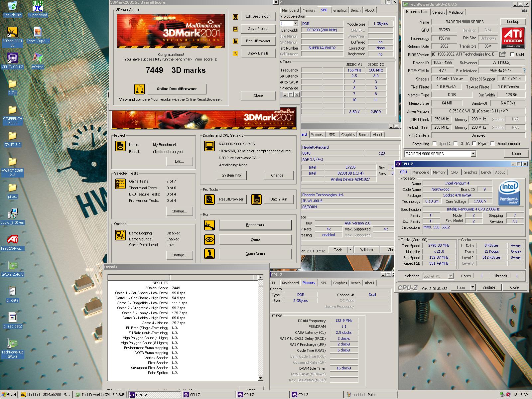Toggle the DirectCompute checkbox in GPU-Z
The height and width of the screenshot is (399, 532).
(x=492, y=144)
